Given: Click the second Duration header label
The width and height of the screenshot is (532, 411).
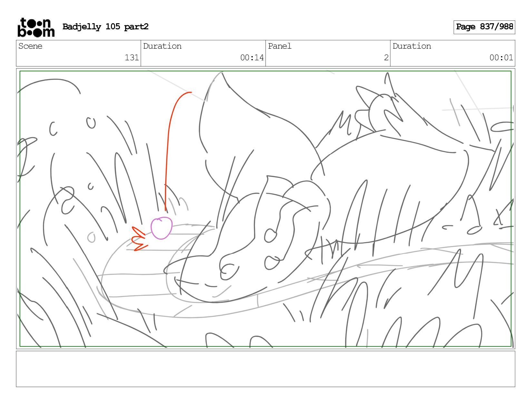Looking at the screenshot, I should (x=412, y=46).
